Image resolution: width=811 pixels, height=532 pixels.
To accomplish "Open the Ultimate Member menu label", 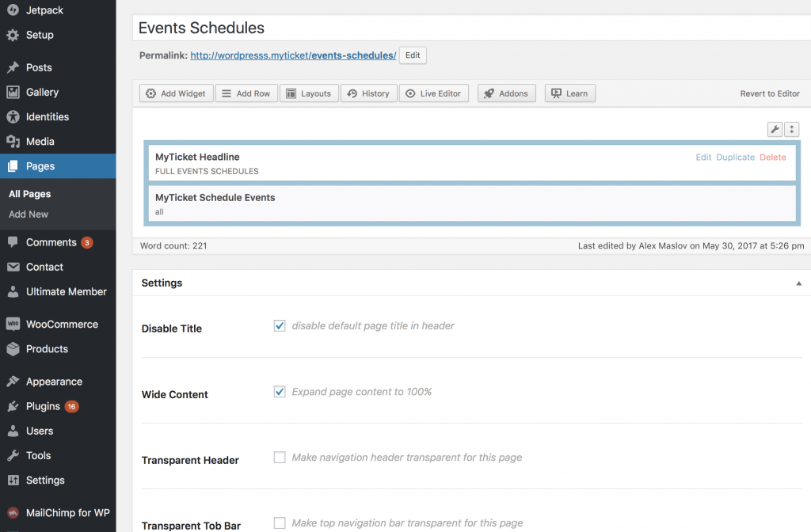I will (67, 291).
